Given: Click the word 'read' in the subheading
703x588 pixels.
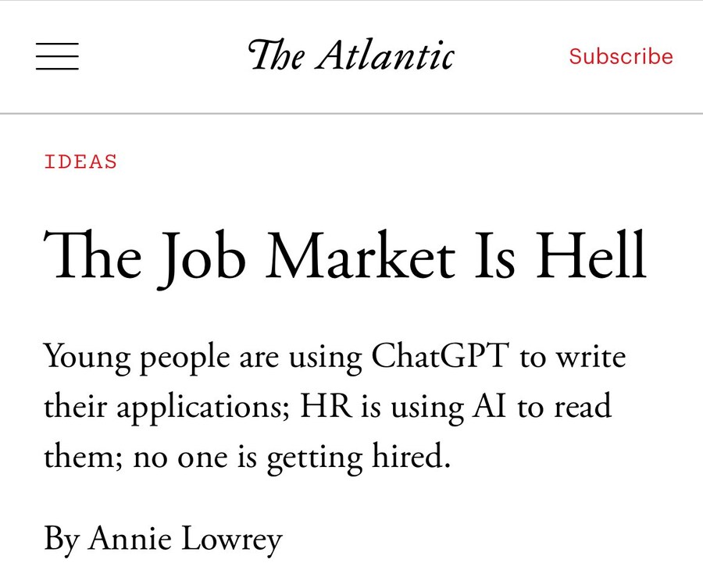Looking at the screenshot, I should [583, 407].
